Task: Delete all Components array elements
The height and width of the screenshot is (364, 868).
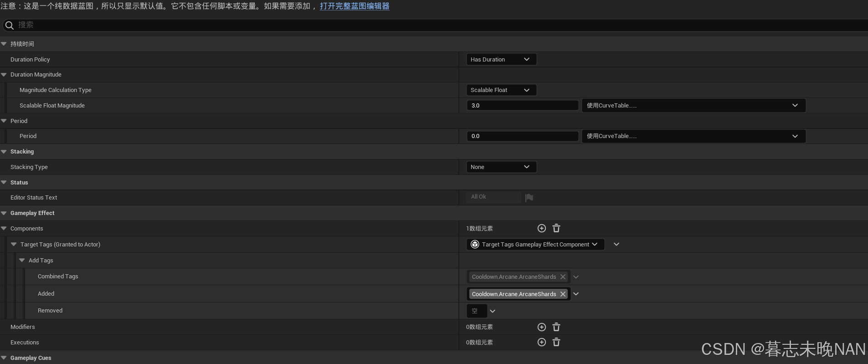Action: 556,228
